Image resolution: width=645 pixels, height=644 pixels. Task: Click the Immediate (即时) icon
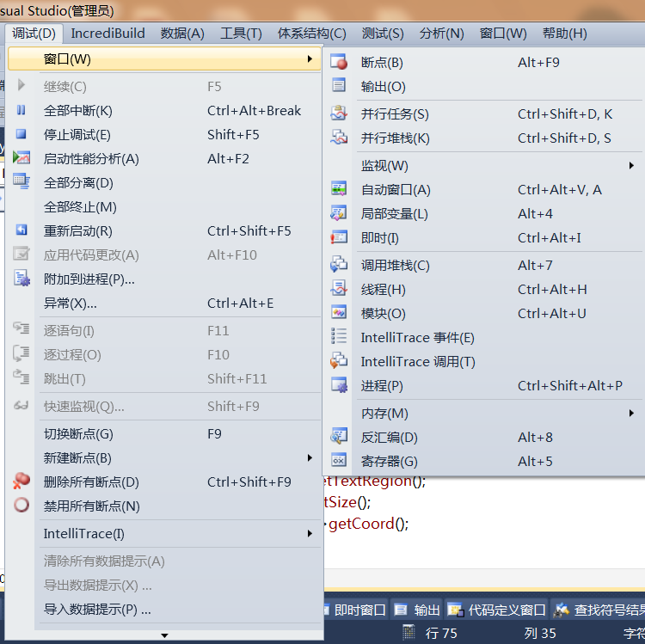[339, 237]
